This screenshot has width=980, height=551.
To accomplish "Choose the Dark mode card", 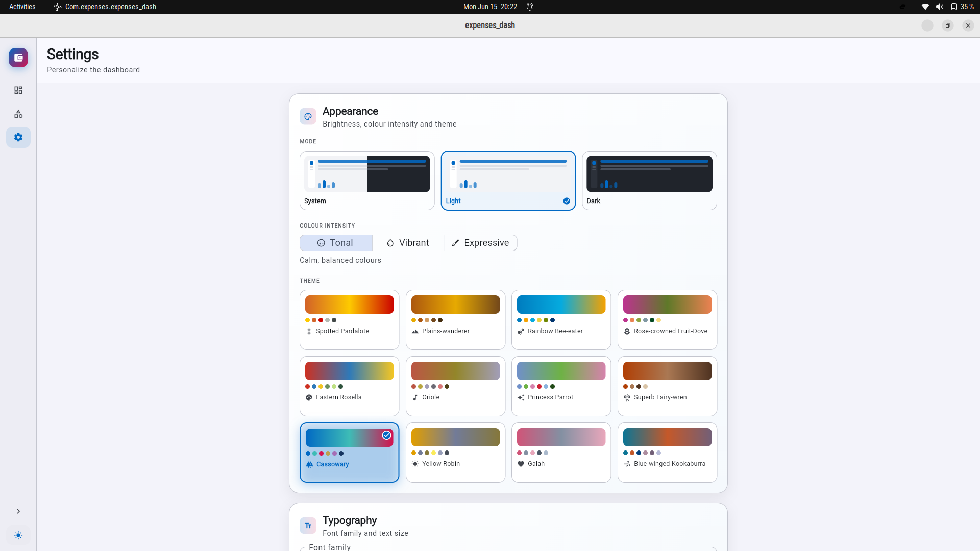I will [x=649, y=181].
